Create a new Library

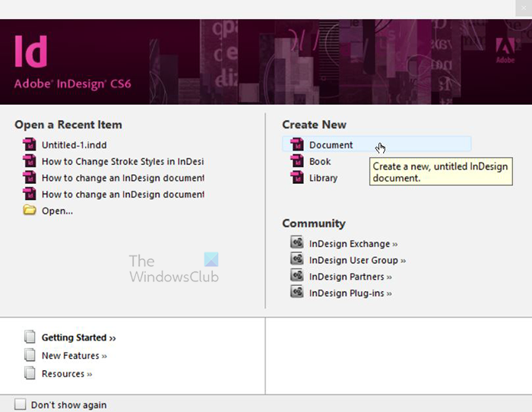click(x=323, y=179)
